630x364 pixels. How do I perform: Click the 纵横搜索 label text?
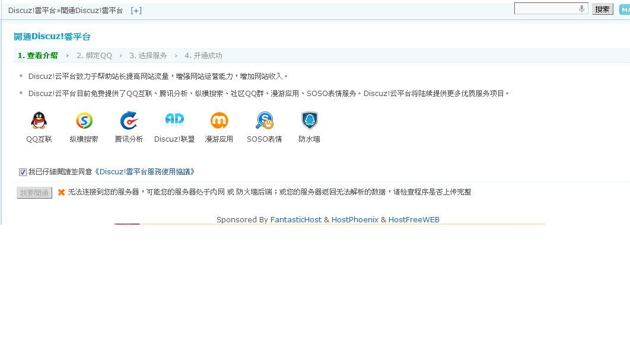(x=84, y=139)
